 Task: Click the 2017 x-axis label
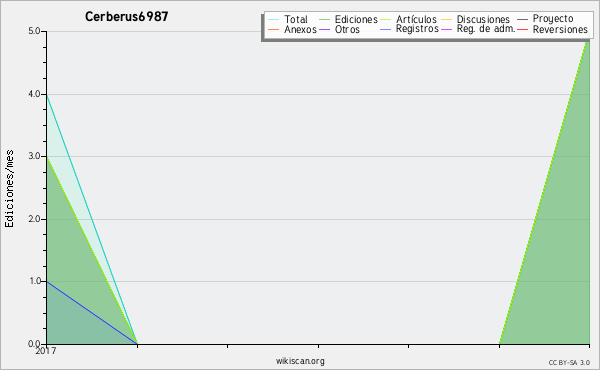coord(46,351)
